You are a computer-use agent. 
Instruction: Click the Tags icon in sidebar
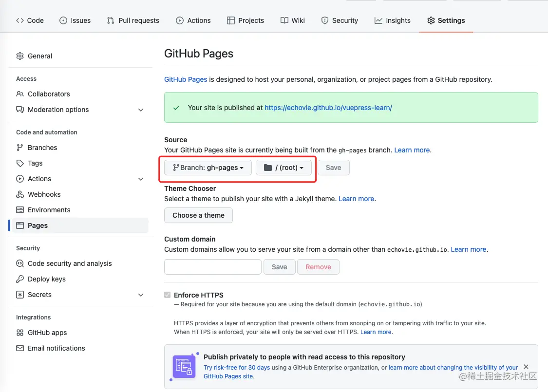tap(20, 163)
